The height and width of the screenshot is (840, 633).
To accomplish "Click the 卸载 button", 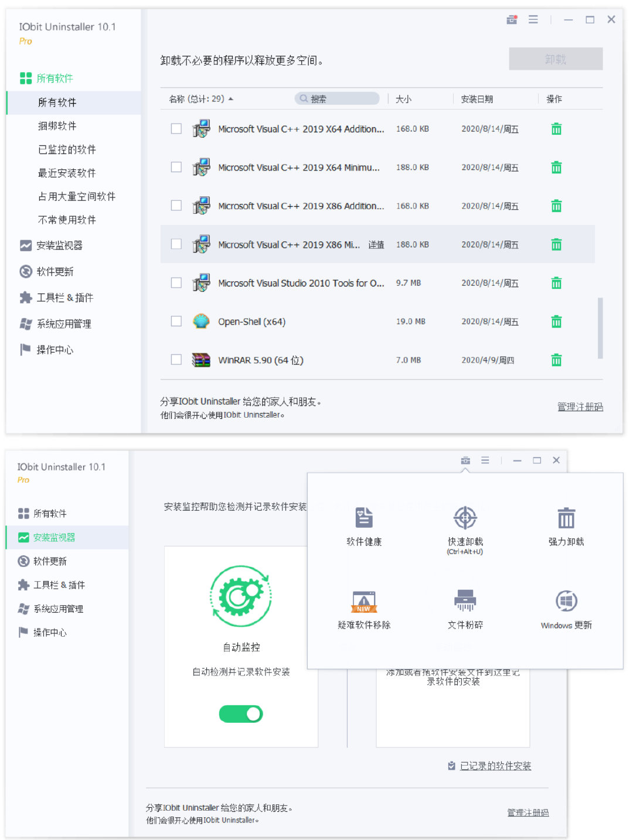I will pyautogui.click(x=556, y=59).
